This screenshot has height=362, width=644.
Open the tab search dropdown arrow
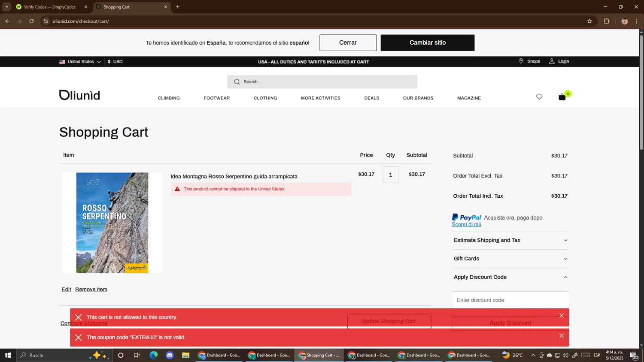coord(6,7)
